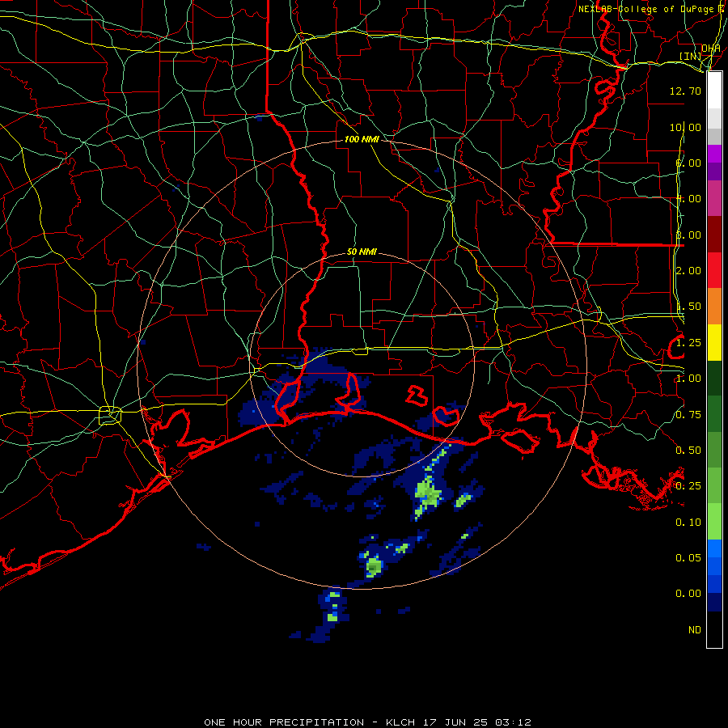
Task: Click the 0.10 legend value
Action: (x=688, y=523)
